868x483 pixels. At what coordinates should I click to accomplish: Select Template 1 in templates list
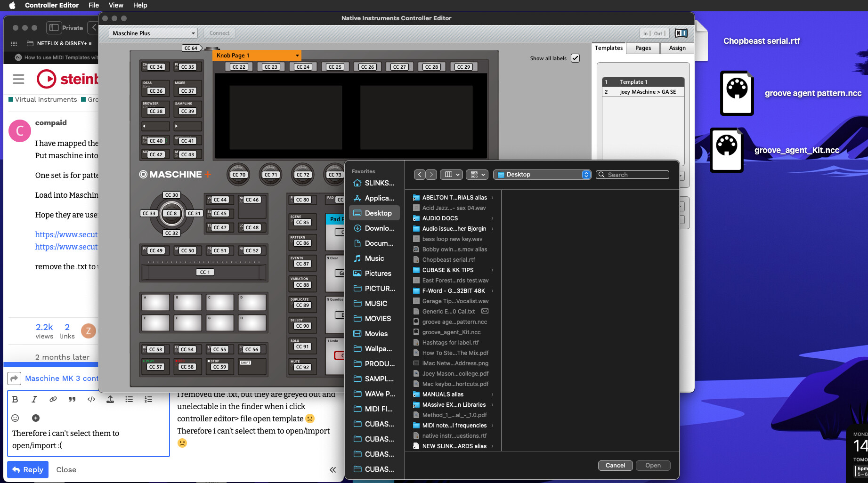643,82
